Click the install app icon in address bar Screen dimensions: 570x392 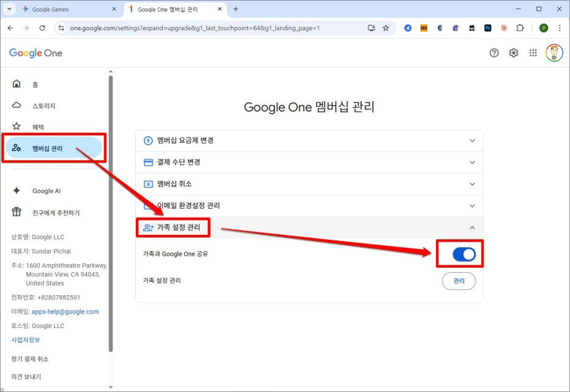pyautogui.click(x=371, y=28)
